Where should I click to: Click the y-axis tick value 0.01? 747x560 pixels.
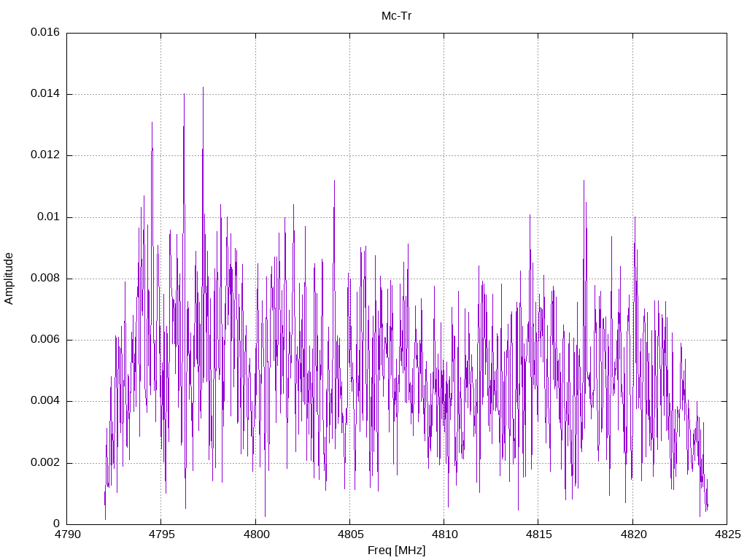49,217
